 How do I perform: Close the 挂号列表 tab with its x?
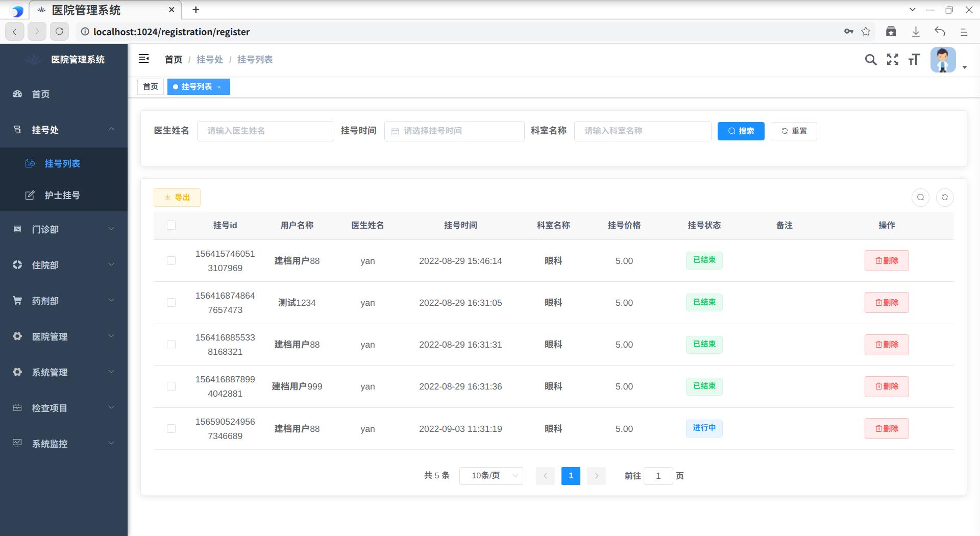pyautogui.click(x=219, y=87)
